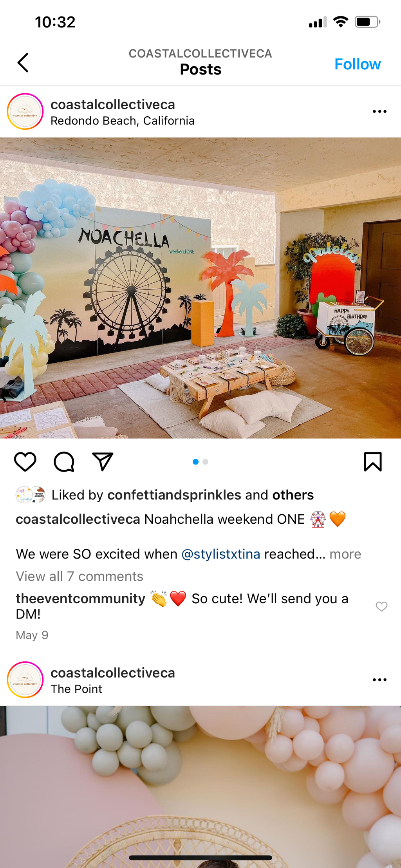Tap the Noachella party photo
Screen dimensions: 401x868
200,288
